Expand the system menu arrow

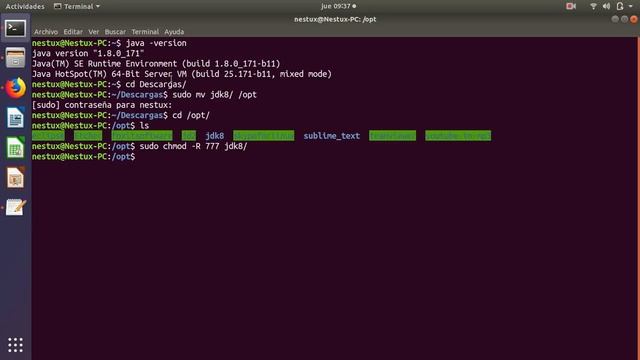pyautogui.click(x=630, y=6)
